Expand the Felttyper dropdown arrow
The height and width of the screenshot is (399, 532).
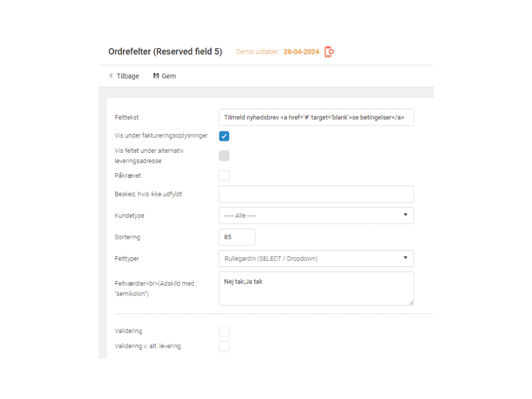coord(405,258)
